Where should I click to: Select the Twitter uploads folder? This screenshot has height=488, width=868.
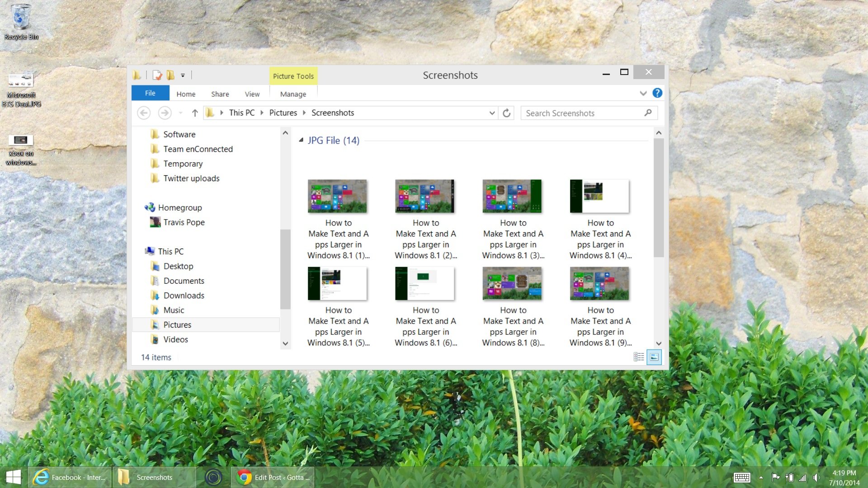pyautogui.click(x=191, y=178)
